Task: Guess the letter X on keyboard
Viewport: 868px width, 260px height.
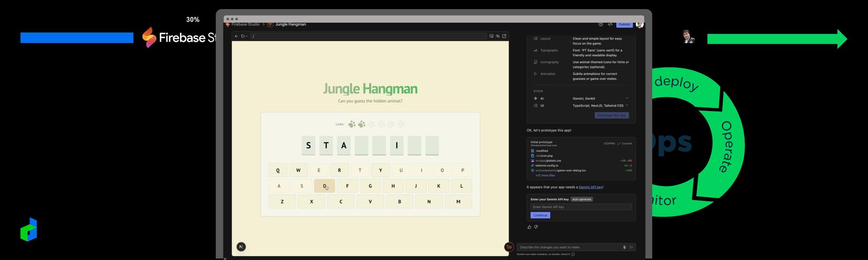Action: tap(311, 201)
